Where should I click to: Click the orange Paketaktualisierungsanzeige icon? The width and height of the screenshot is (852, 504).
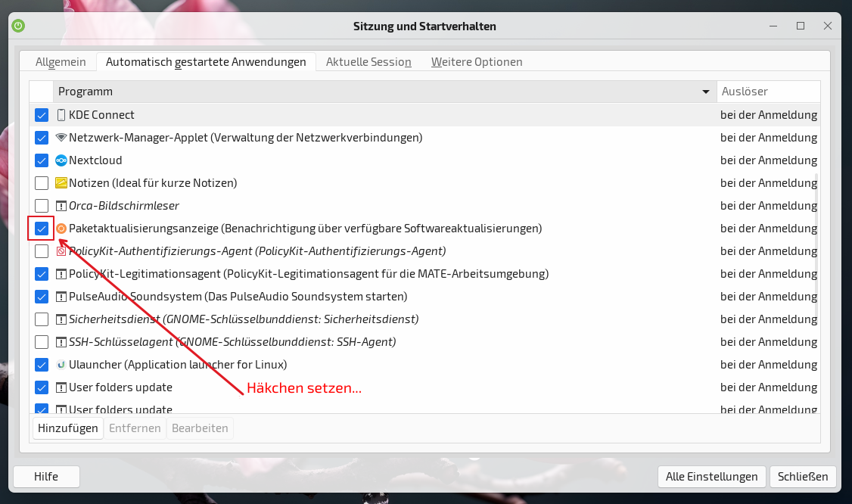click(x=61, y=229)
